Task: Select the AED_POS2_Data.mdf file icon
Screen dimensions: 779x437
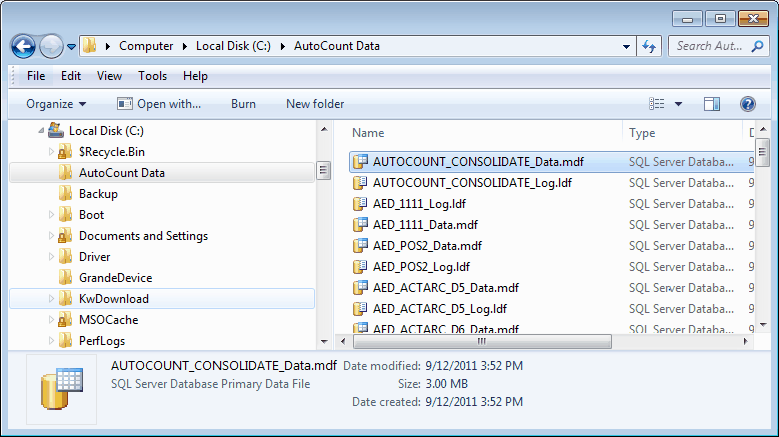Action: click(x=360, y=246)
